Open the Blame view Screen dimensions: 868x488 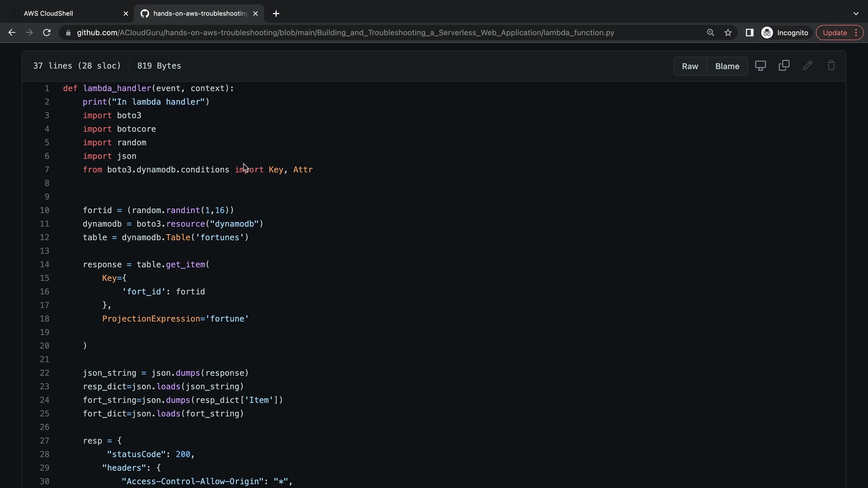click(x=727, y=66)
